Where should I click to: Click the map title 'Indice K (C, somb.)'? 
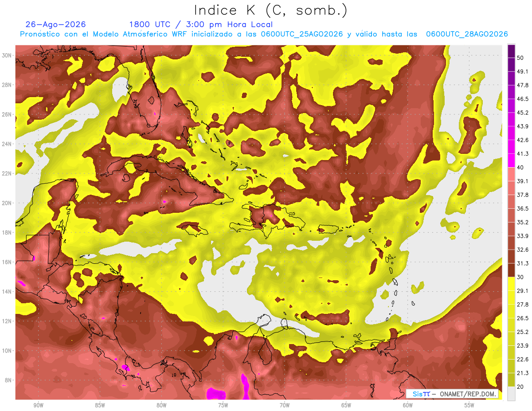pos(271,11)
